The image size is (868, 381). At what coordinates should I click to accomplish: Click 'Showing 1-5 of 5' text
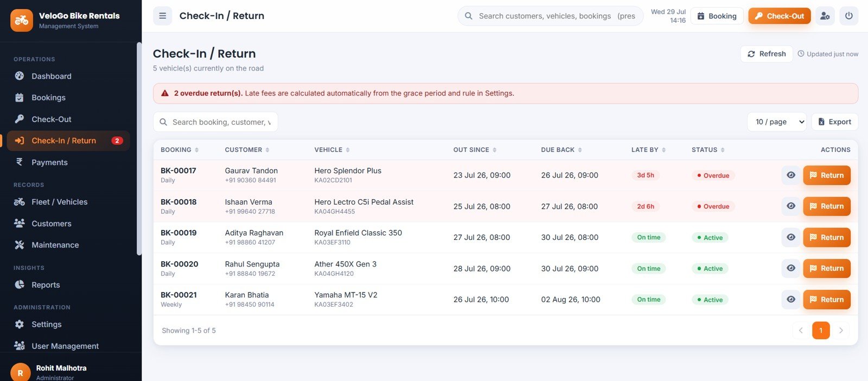pos(189,331)
